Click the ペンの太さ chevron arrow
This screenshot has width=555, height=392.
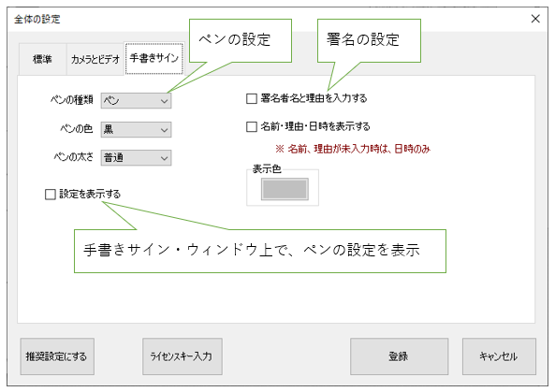tap(164, 158)
